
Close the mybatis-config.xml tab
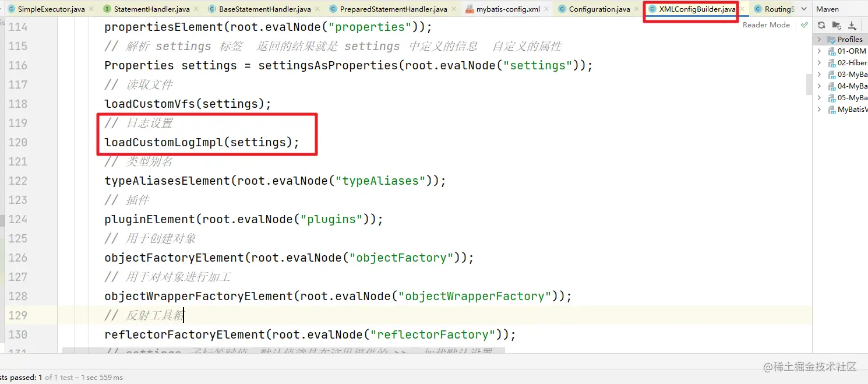click(x=546, y=9)
